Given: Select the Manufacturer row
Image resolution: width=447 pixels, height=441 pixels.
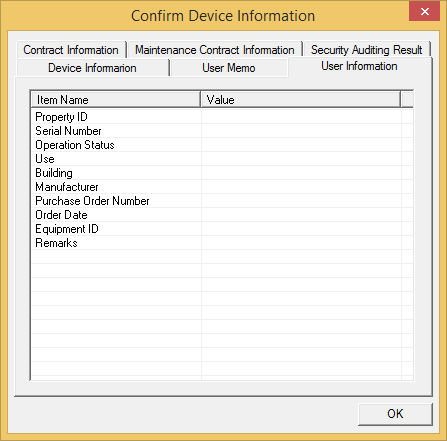Looking at the screenshot, I should click(x=222, y=187).
